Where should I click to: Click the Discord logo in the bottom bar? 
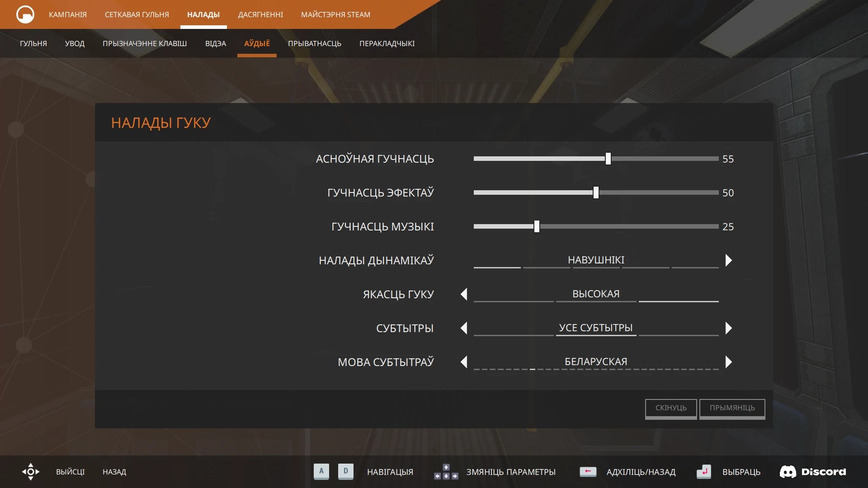(812, 472)
